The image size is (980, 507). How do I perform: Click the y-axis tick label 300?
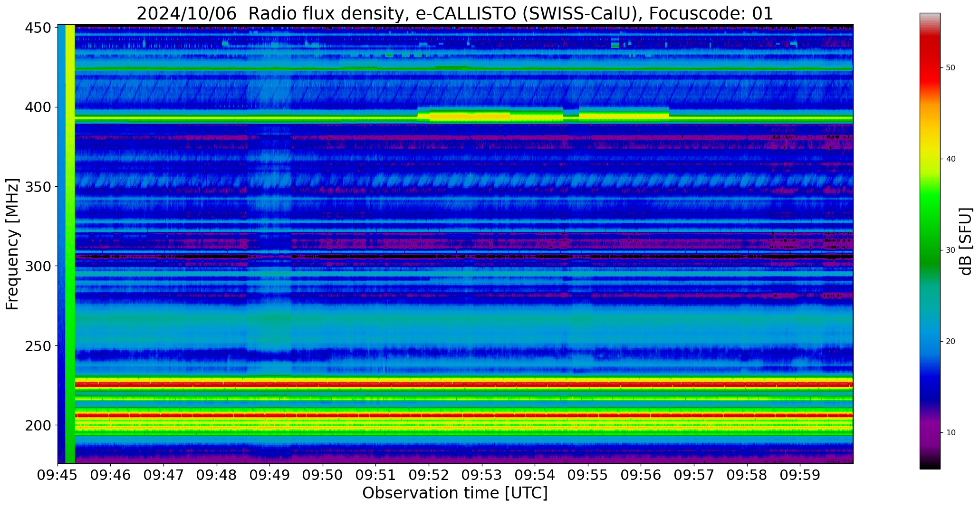coord(38,266)
